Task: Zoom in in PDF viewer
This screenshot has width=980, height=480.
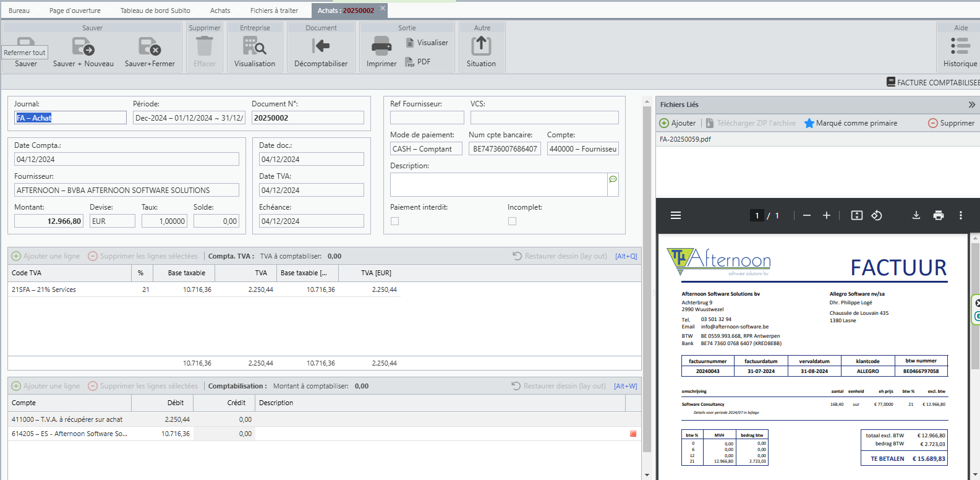Action: coord(827,215)
